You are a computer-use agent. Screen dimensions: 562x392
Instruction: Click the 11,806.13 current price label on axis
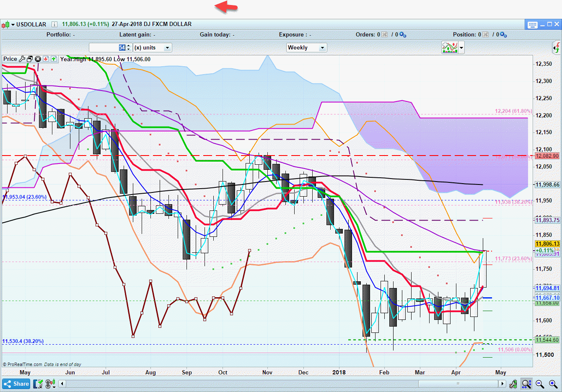547,244
